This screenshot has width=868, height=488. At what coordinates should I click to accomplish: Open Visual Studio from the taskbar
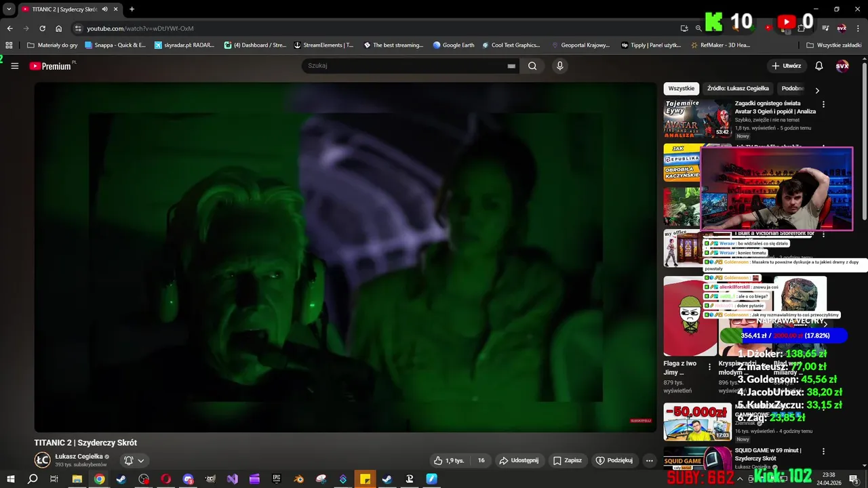(233, 479)
